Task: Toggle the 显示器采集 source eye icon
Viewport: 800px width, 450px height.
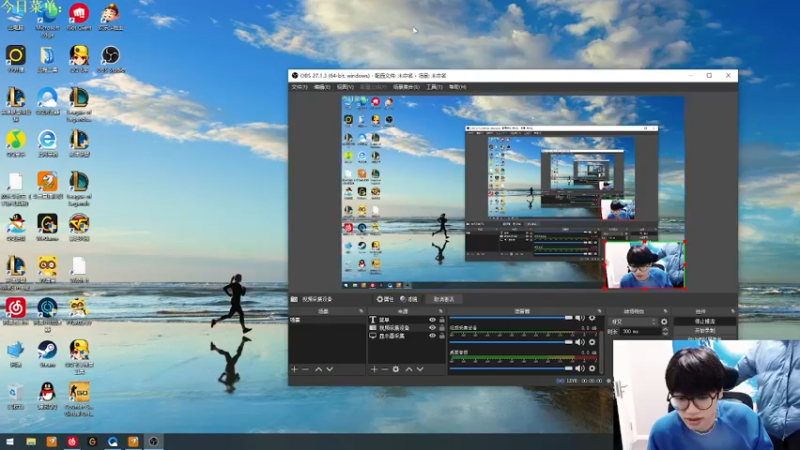Action: pos(432,336)
